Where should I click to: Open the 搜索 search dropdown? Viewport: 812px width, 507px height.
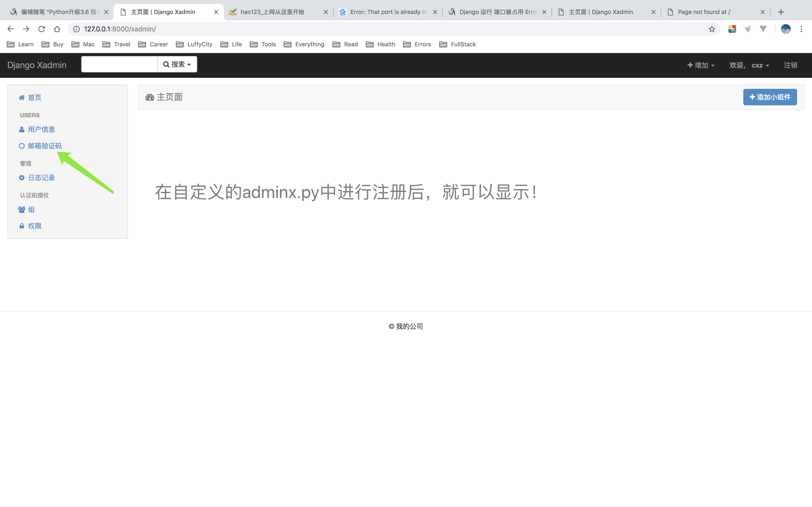[177, 64]
